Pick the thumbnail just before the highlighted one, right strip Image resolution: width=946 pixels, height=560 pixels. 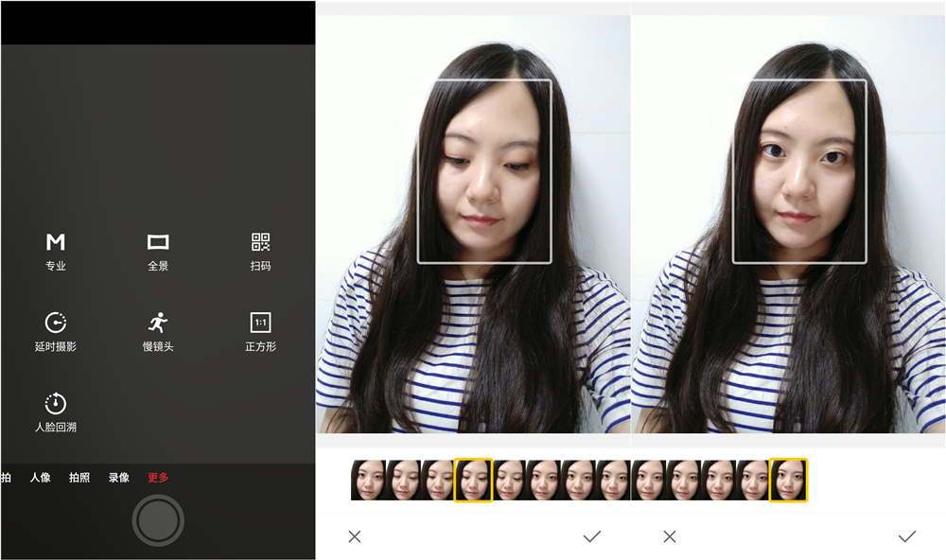pos(753,481)
